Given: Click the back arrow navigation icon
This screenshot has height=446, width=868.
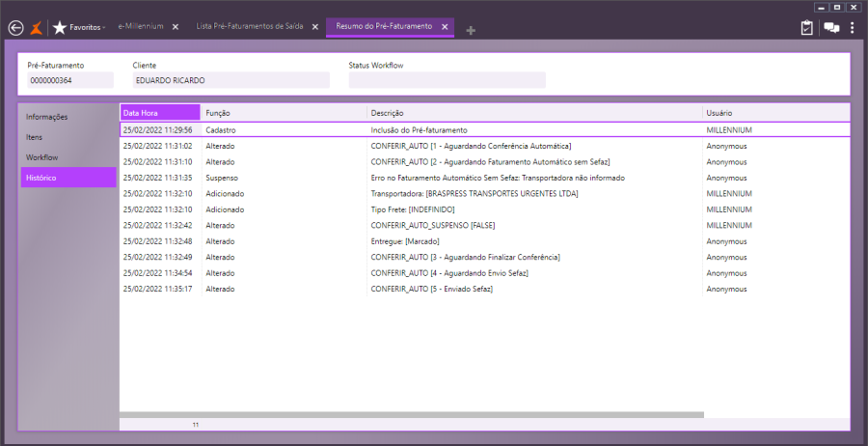Looking at the screenshot, I should [x=16, y=28].
